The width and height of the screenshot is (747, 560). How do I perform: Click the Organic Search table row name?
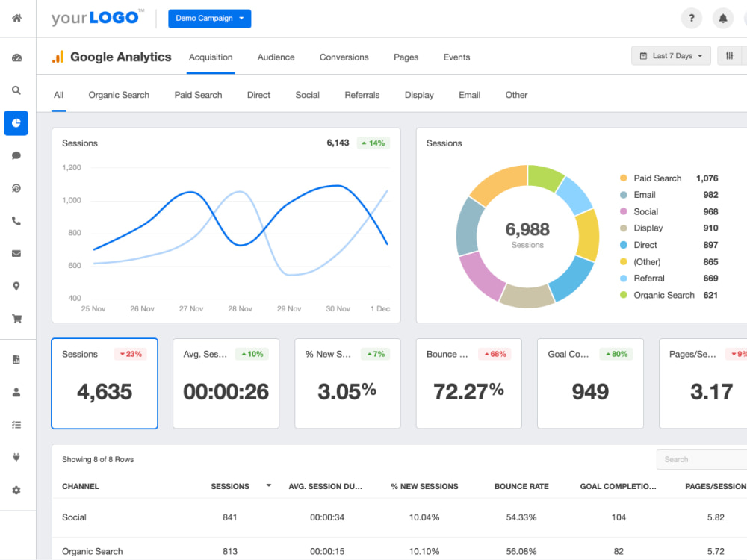93,551
